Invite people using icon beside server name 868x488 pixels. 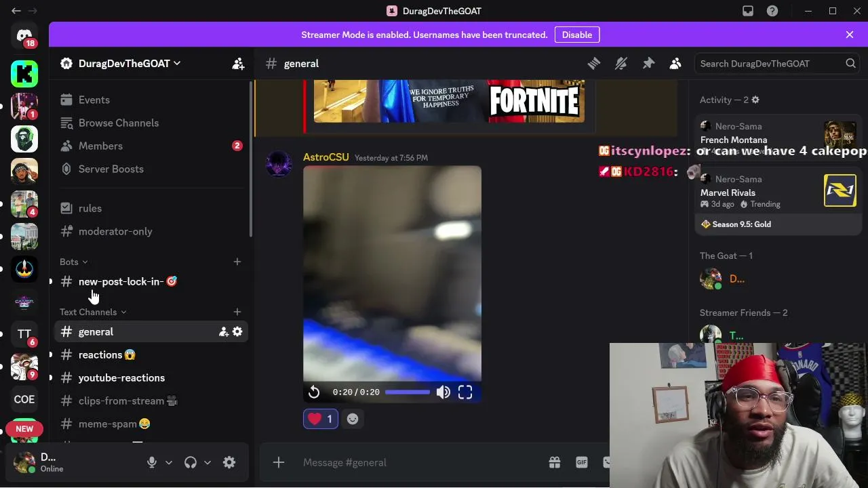(x=238, y=64)
